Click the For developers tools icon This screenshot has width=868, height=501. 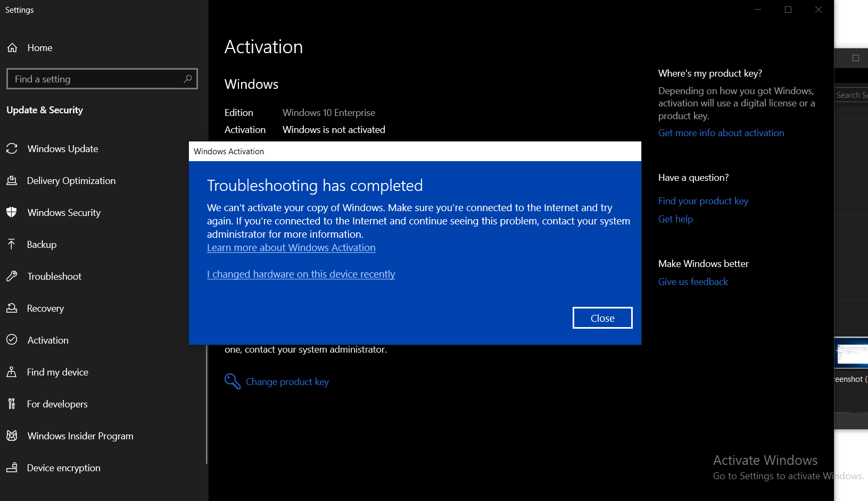coord(12,404)
